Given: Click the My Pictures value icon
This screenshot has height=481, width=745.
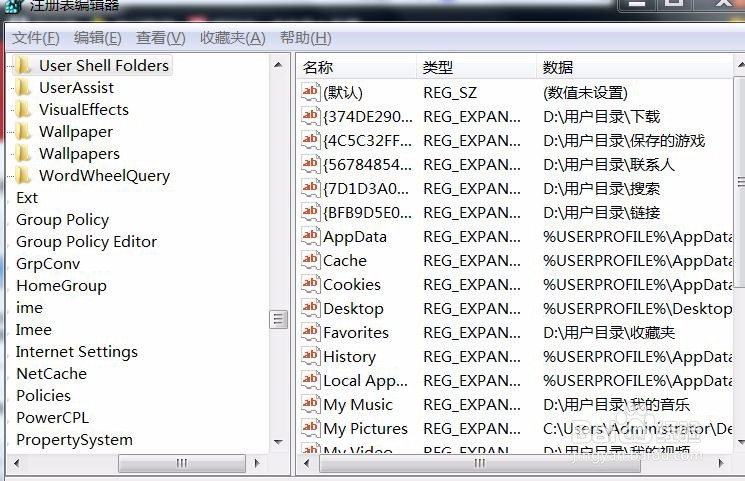Looking at the screenshot, I should 311,428.
